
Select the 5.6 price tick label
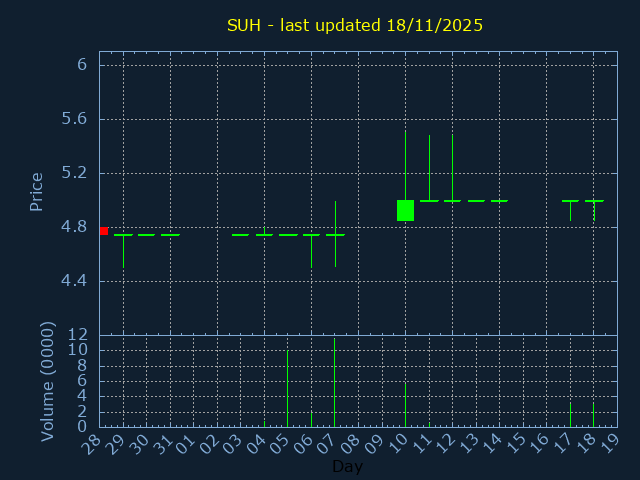pos(75,119)
